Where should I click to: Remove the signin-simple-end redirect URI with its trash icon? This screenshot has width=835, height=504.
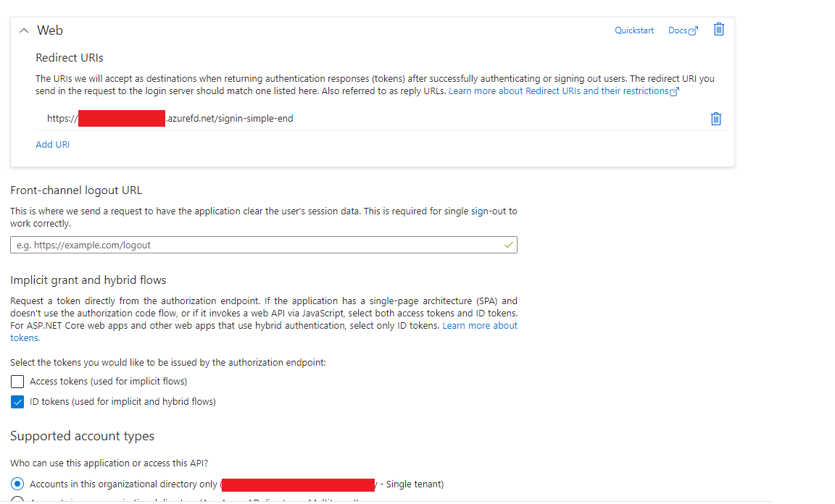[715, 118]
